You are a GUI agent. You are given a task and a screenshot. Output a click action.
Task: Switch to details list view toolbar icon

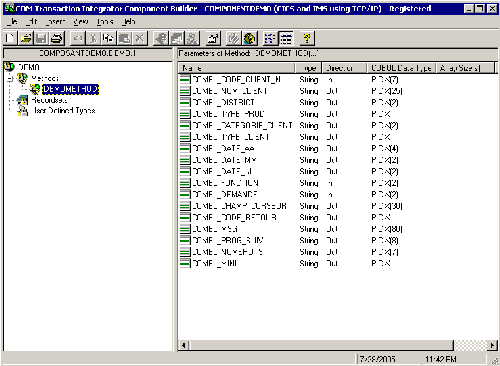click(286, 38)
